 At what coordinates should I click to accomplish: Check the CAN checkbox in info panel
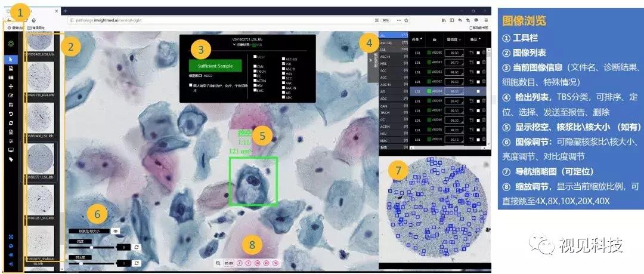(255, 66)
